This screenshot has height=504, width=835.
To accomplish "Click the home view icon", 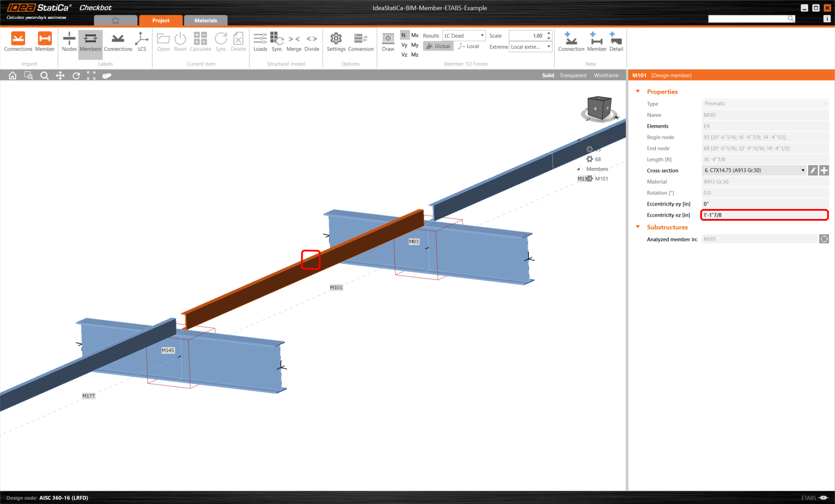I will pos(13,76).
